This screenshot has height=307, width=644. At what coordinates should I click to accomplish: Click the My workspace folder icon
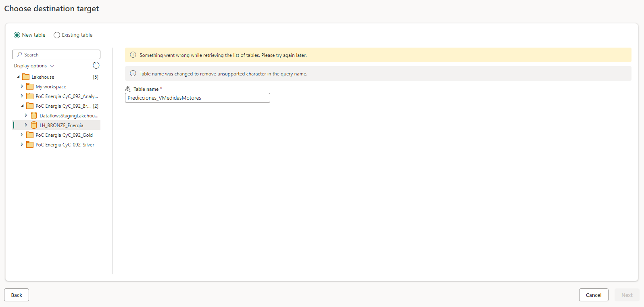pyautogui.click(x=30, y=86)
